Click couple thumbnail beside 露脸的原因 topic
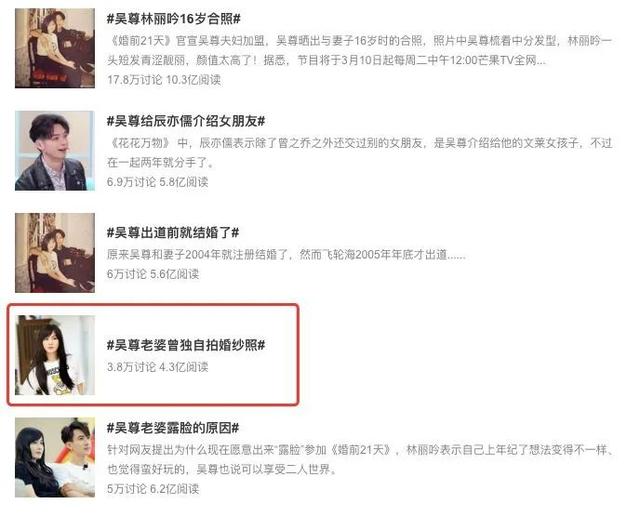Screen dimensions: 640x517 [x=55, y=457]
